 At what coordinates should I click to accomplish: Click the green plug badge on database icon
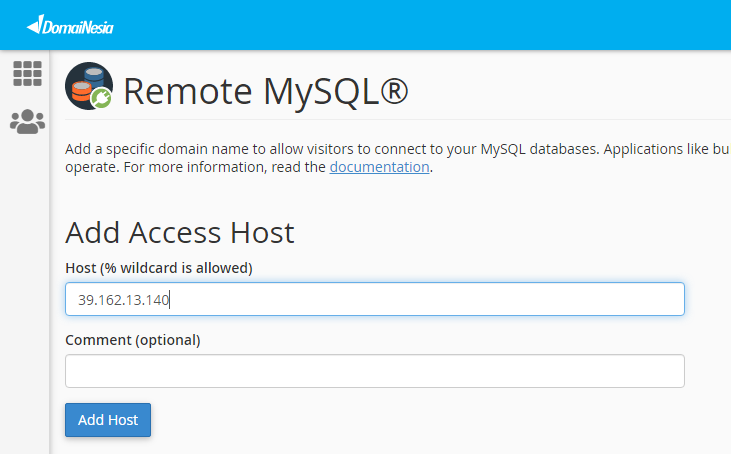tap(102, 98)
